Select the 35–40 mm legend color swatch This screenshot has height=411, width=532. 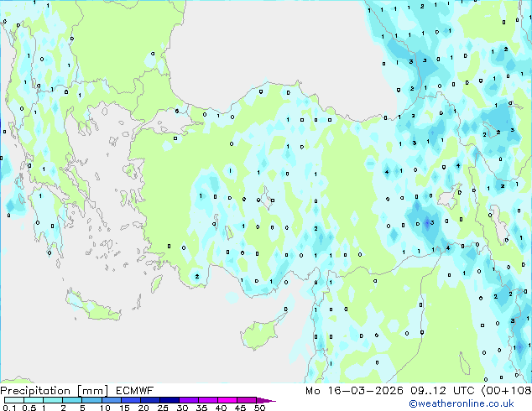pos(207,400)
